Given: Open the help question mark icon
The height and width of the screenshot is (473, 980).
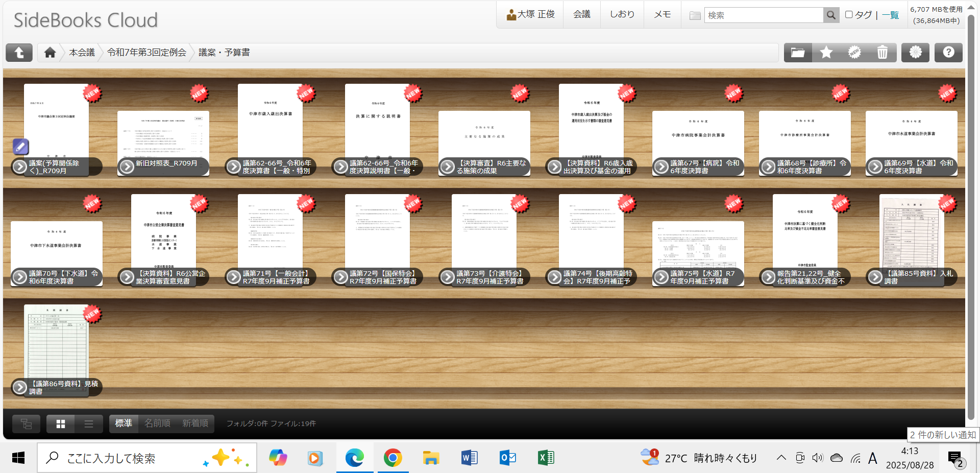Looking at the screenshot, I should click(x=948, y=53).
